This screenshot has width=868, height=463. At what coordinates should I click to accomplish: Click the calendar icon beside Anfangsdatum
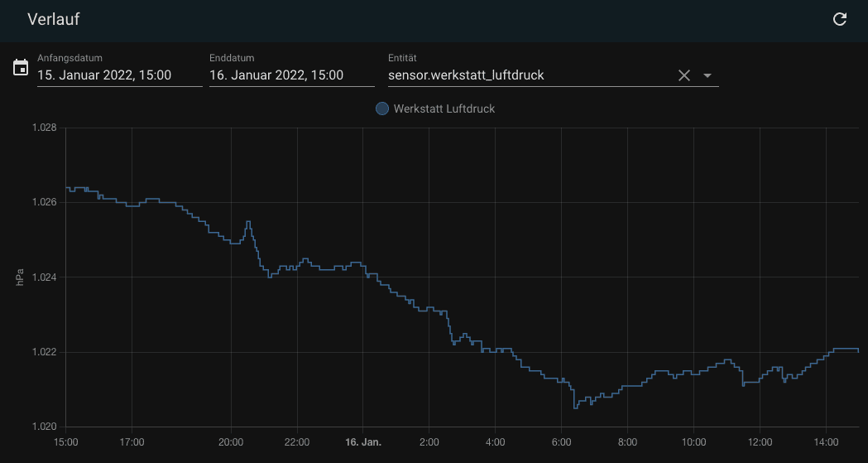[x=21, y=68]
